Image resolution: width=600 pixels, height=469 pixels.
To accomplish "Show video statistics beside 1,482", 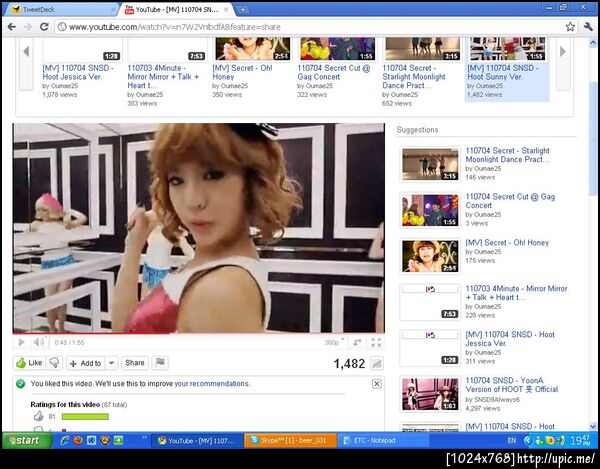I will coord(377,363).
